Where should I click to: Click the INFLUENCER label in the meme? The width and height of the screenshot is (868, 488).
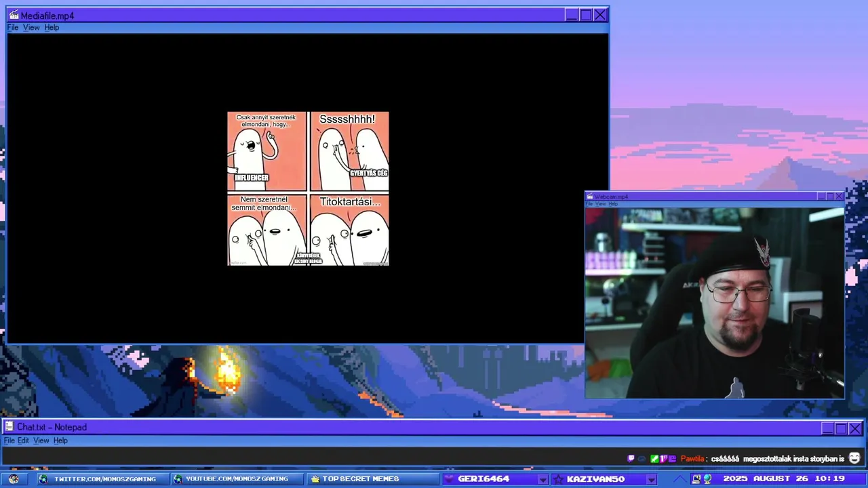(x=252, y=178)
